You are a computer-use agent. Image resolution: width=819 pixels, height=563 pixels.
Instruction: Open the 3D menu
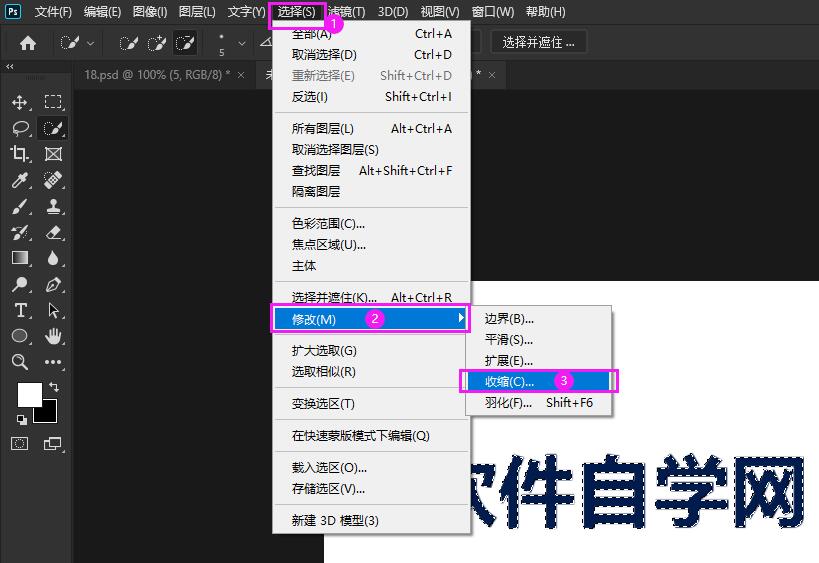point(393,11)
